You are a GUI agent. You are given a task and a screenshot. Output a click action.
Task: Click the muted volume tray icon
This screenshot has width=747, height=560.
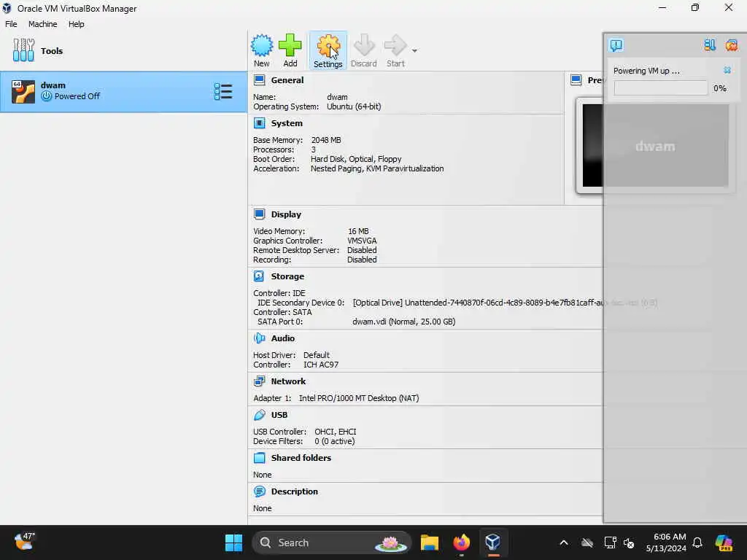click(629, 542)
